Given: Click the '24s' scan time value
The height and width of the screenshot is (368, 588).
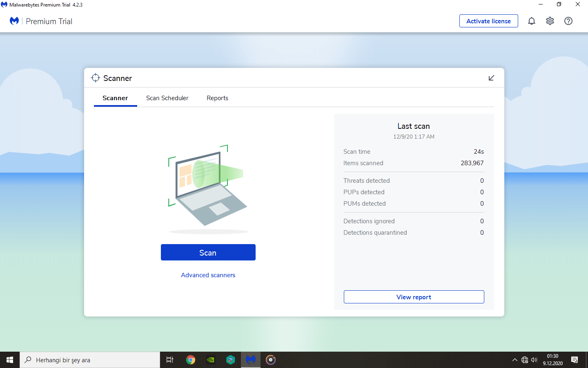Looking at the screenshot, I should (479, 152).
